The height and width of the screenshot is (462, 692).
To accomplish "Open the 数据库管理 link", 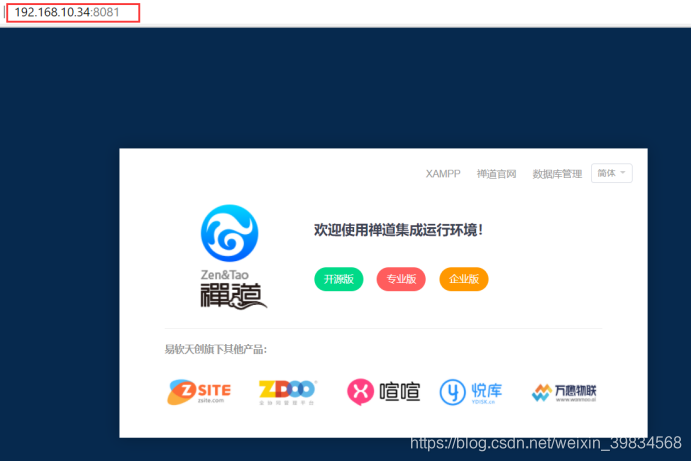I will click(557, 174).
